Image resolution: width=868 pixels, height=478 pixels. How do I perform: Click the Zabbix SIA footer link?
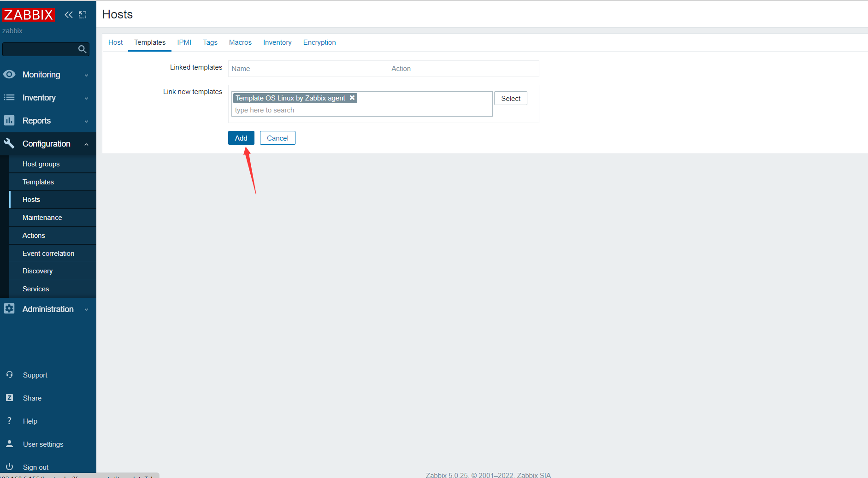point(534,475)
